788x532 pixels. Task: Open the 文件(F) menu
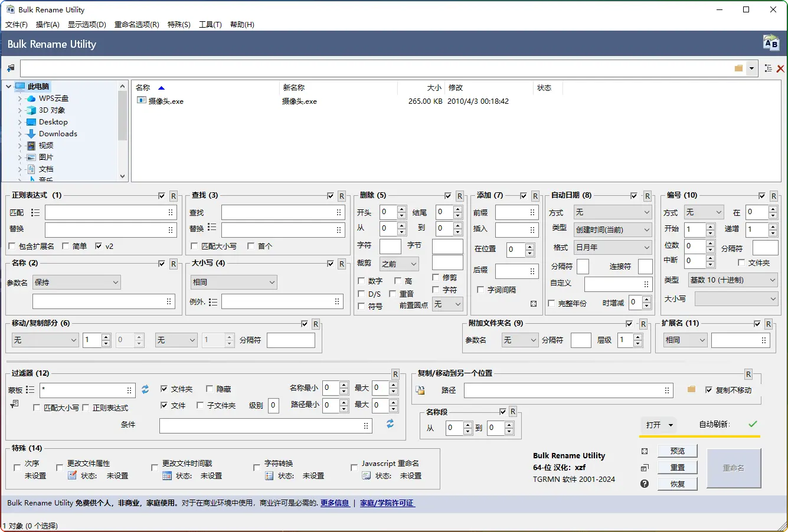pos(17,25)
